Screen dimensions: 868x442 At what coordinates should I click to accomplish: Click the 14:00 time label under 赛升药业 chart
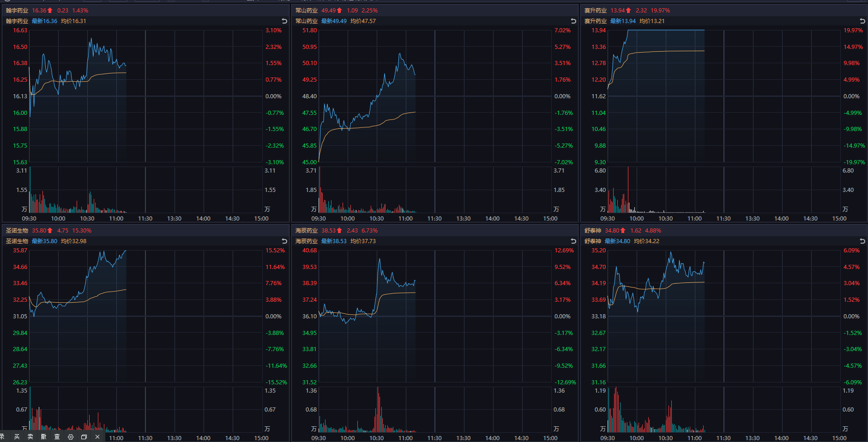pyautogui.click(x=781, y=219)
